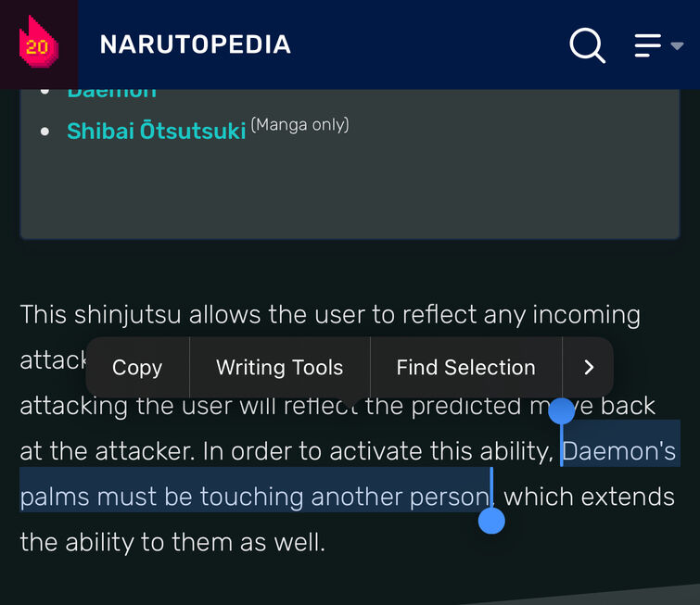700x605 pixels.
Task: Choose Copy in the selection menu
Action: coord(137,368)
